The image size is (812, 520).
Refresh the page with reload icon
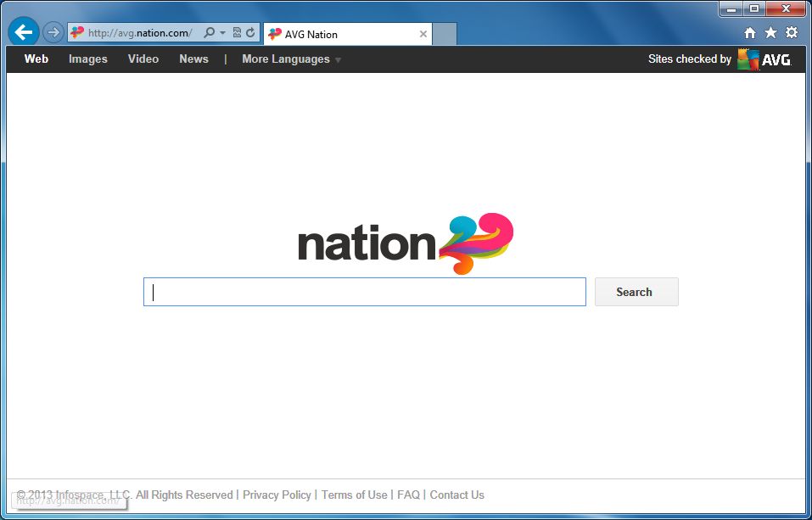pos(250,32)
